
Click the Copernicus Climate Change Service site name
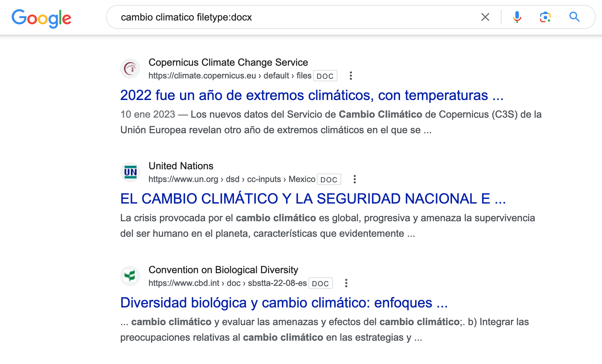click(x=228, y=62)
